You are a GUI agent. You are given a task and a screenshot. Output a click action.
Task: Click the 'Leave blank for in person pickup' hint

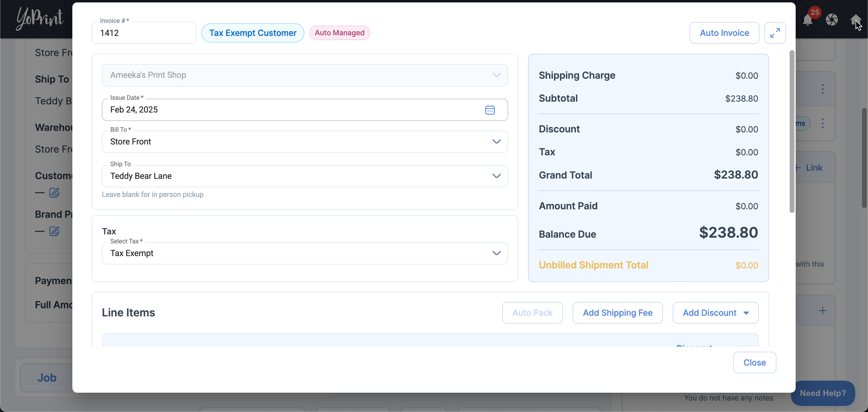pos(153,195)
